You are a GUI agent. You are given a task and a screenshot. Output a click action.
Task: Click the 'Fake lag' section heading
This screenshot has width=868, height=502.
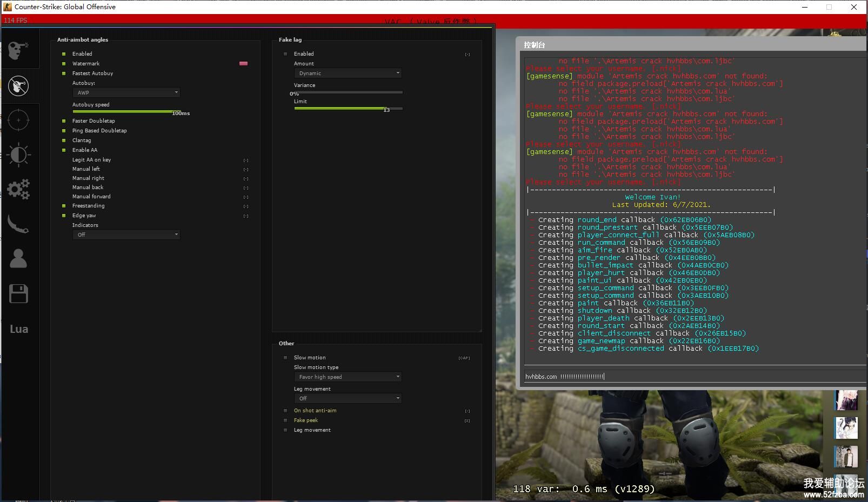coord(290,40)
